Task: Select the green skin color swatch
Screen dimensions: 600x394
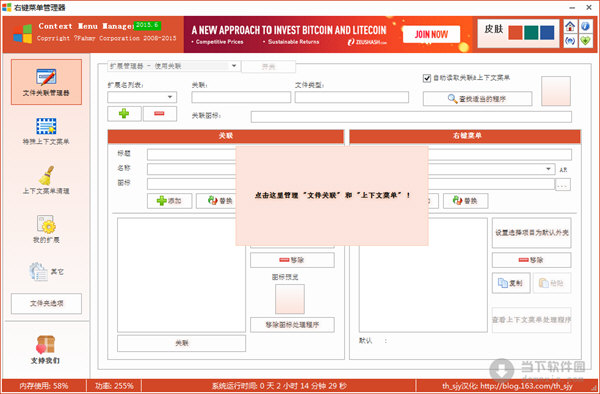Action: 531,33
